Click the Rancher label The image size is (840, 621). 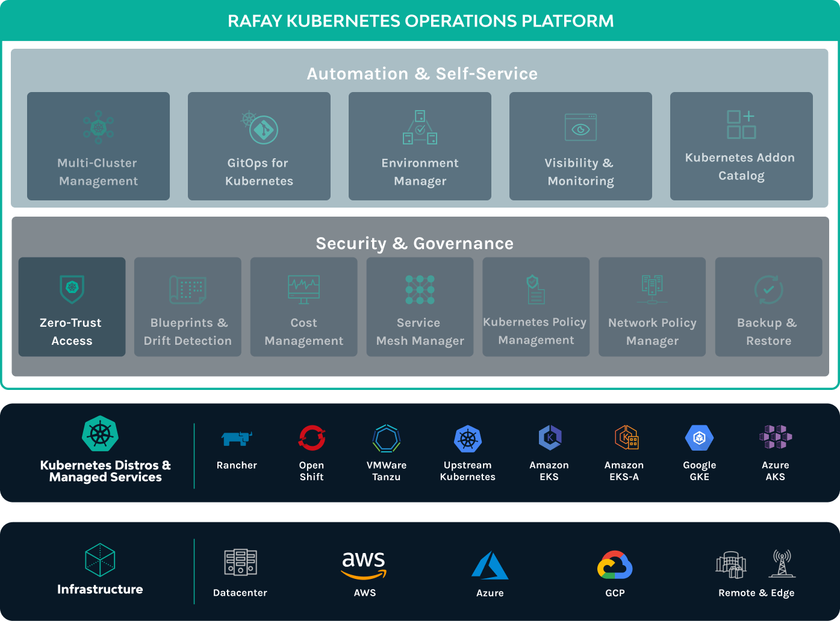(x=237, y=465)
